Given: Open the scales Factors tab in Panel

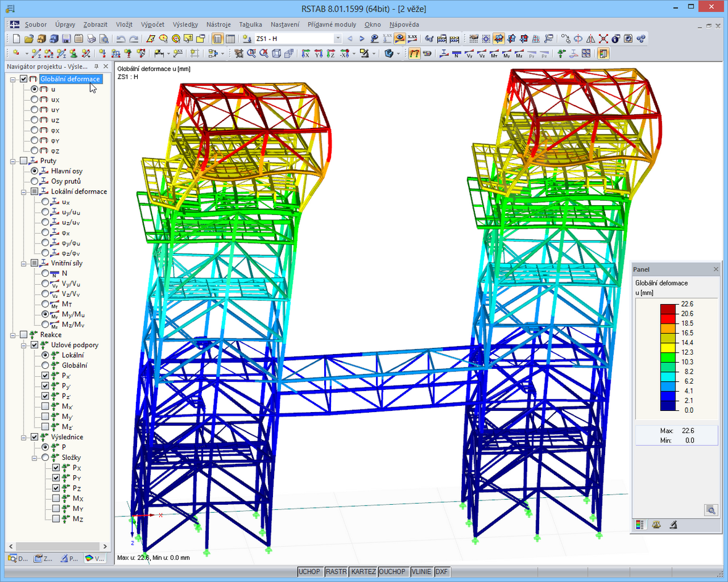Looking at the screenshot, I should click(x=656, y=525).
